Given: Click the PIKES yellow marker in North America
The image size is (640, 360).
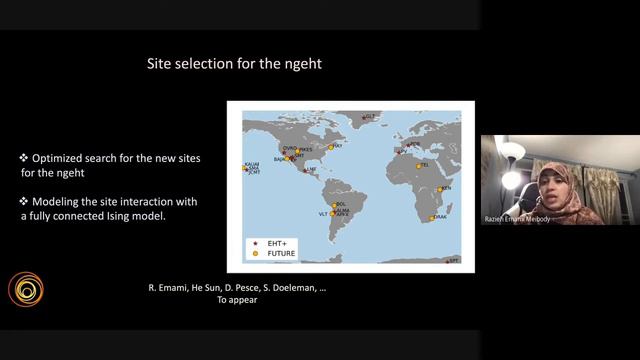Looking at the screenshot, I should pos(298,151).
